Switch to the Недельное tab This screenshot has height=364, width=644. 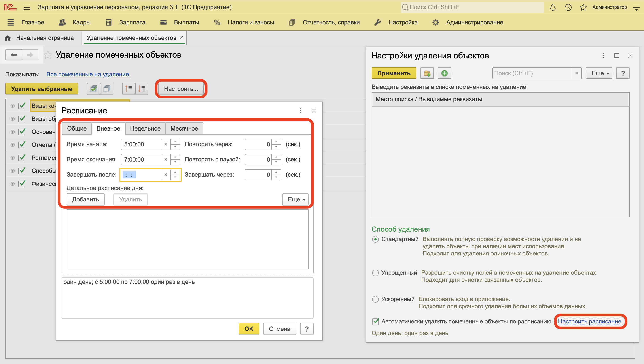coord(145,128)
